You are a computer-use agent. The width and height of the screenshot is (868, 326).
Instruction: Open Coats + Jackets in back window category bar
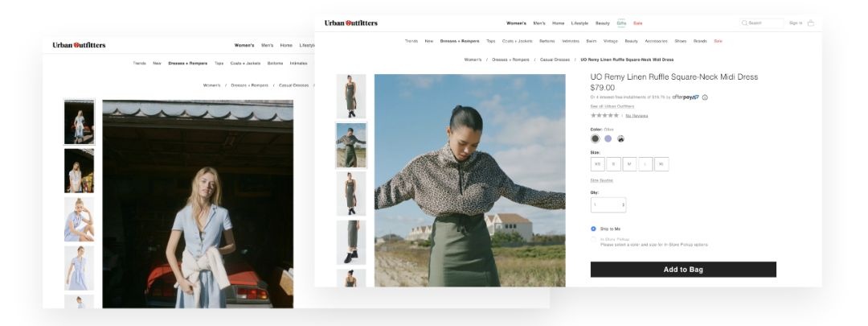click(x=245, y=64)
